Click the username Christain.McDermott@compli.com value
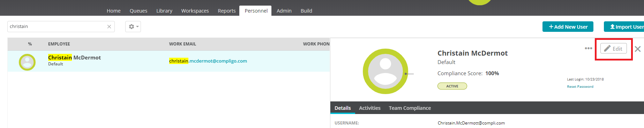 [x=471, y=123]
